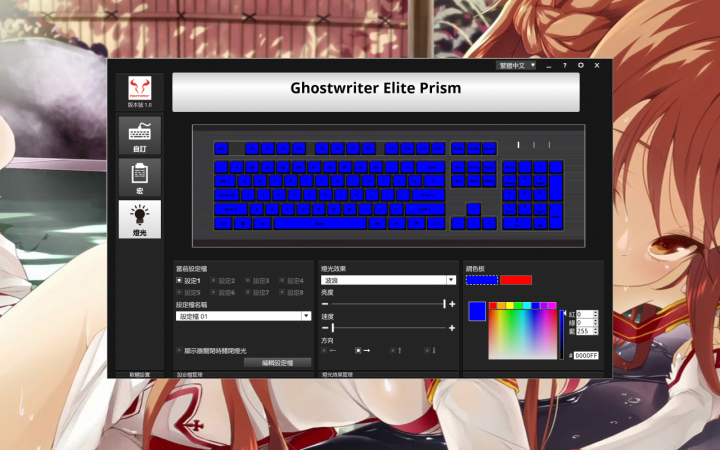
Task: Decrease brightness with the minus icon
Action: [325, 304]
